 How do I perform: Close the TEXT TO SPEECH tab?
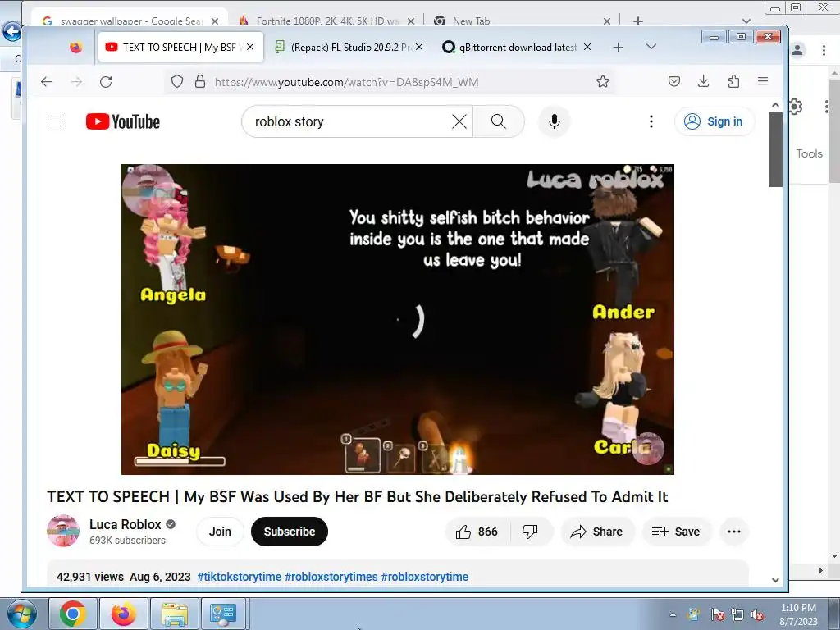pyautogui.click(x=250, y=47)
